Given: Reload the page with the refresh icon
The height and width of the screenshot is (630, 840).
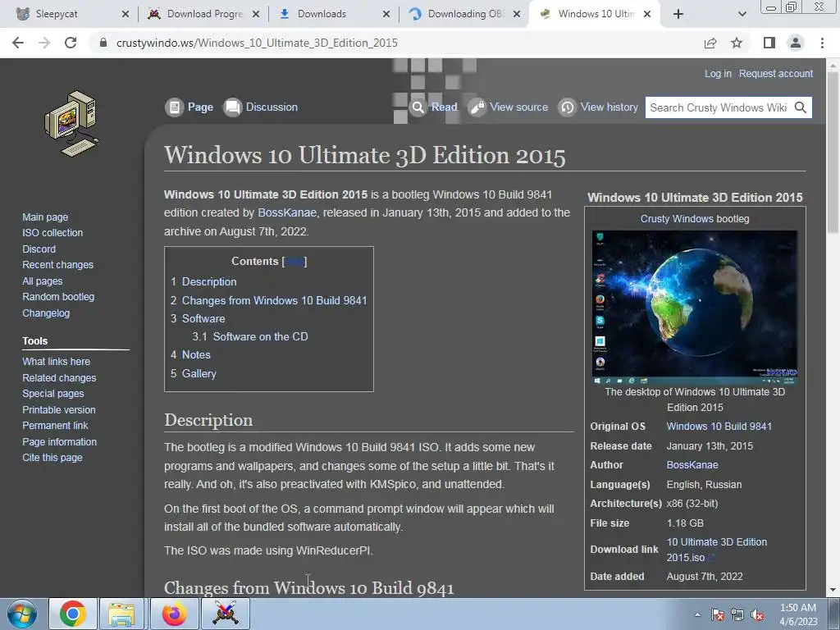Looking at the screenshot, I should pyautogui.click(x=71, y=43).
